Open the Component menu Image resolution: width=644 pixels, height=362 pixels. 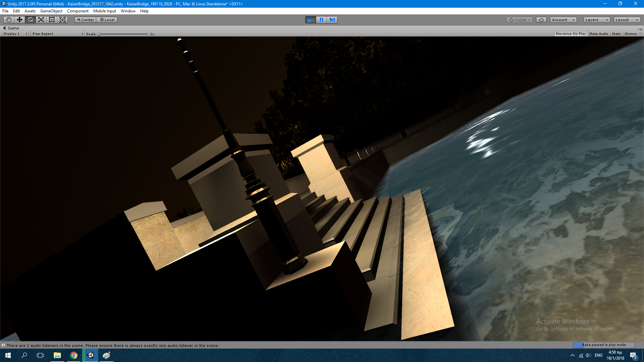(77, 11)
